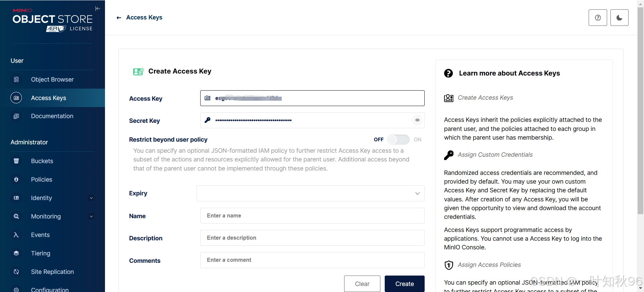
Task: Click the scrollbar down arrow
Action: tap(640, 288)
